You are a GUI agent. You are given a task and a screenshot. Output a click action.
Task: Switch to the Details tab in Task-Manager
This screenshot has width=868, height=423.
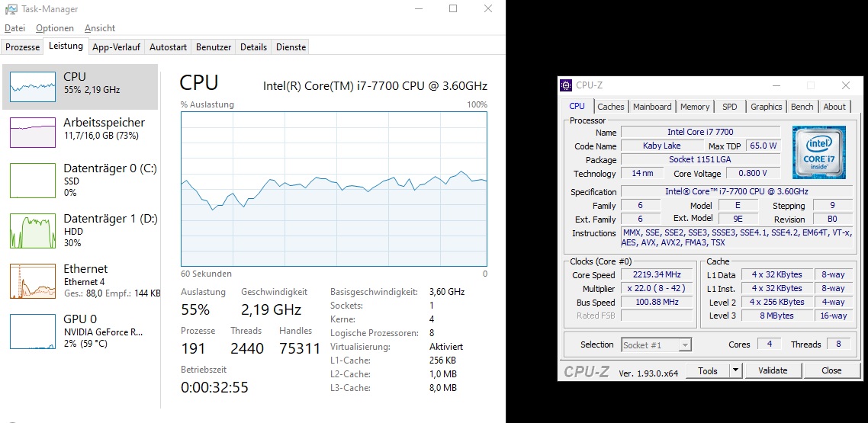253,47
